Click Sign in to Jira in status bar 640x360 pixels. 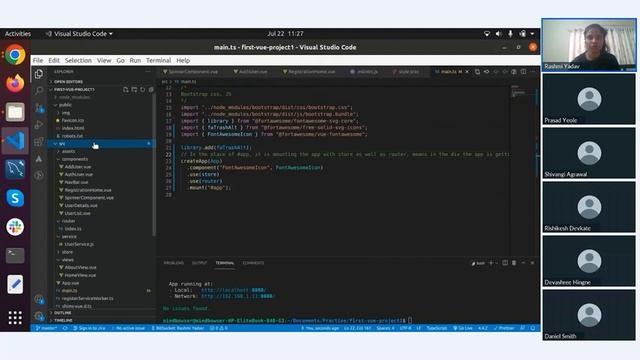(x=89, y=328)
